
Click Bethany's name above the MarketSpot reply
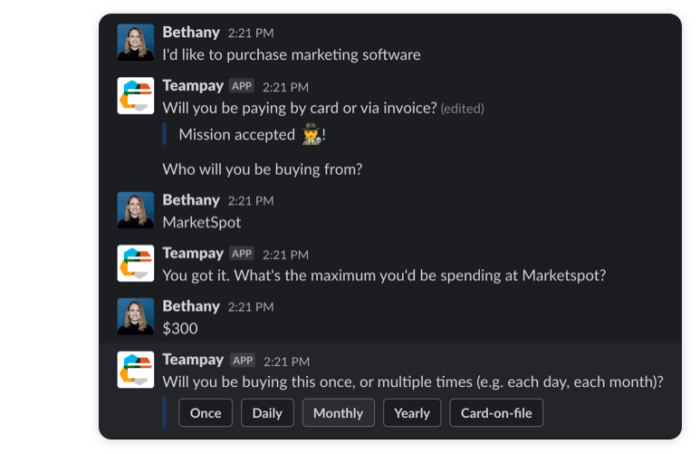(191, 200)
